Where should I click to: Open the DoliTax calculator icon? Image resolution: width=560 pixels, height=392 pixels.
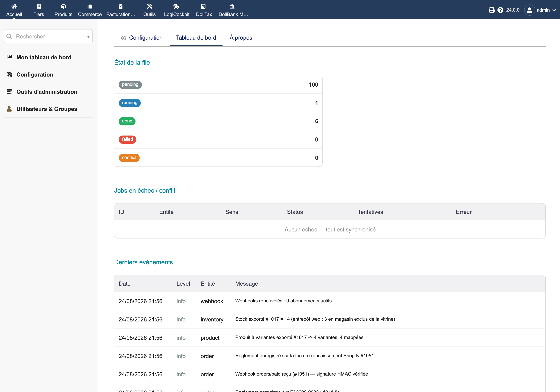[x=203, y=6]
